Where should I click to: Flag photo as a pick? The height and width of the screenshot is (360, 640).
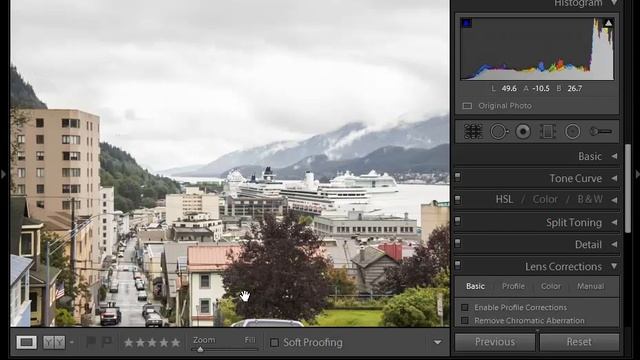(90, 342)
